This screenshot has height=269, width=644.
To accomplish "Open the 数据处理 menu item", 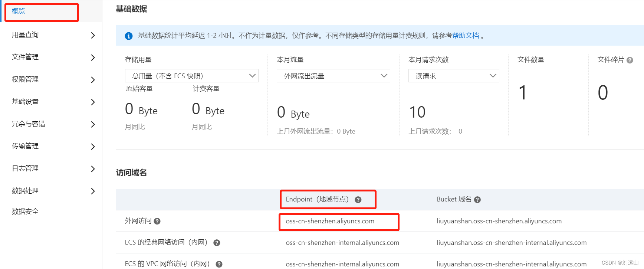I will point(25,191).
